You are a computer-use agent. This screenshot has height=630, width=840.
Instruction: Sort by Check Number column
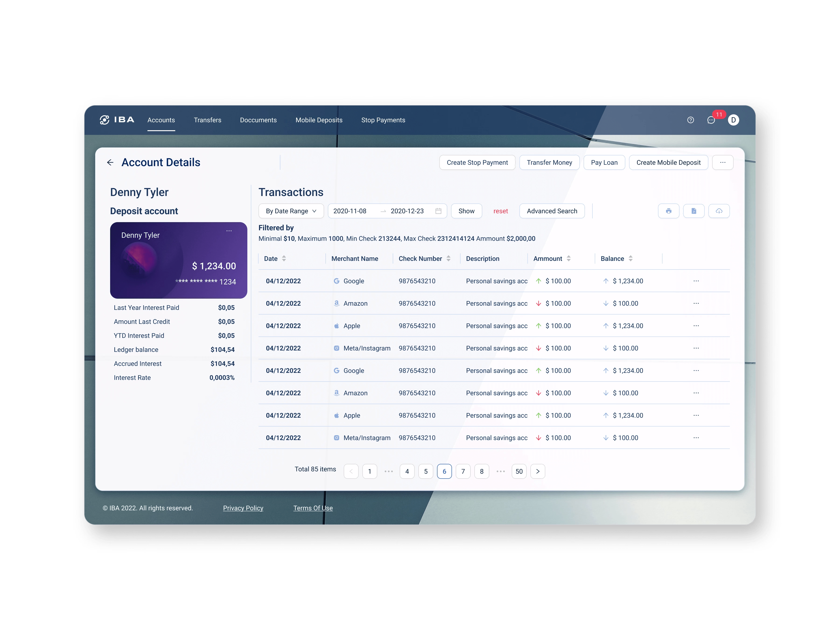(x=448, y=259)
